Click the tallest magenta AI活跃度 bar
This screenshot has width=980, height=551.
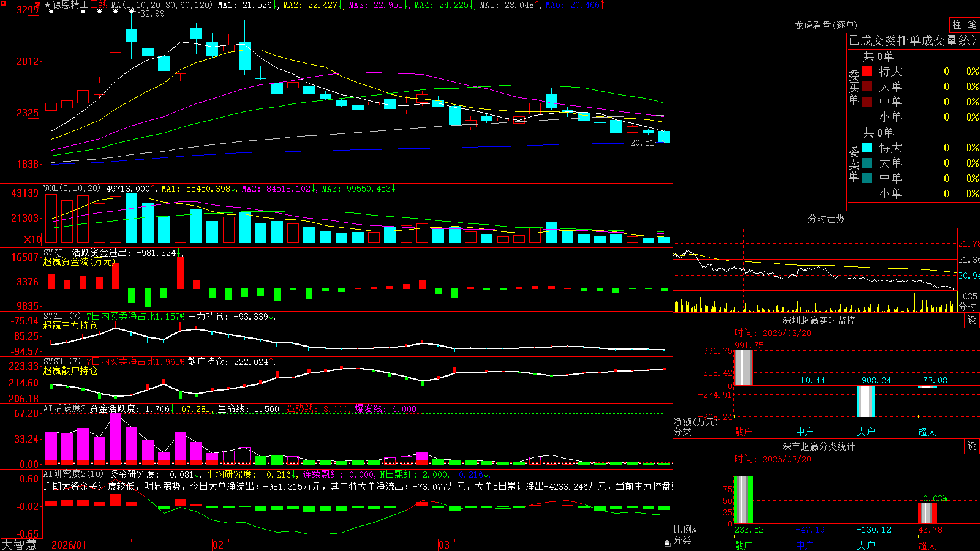pos(115,438)
